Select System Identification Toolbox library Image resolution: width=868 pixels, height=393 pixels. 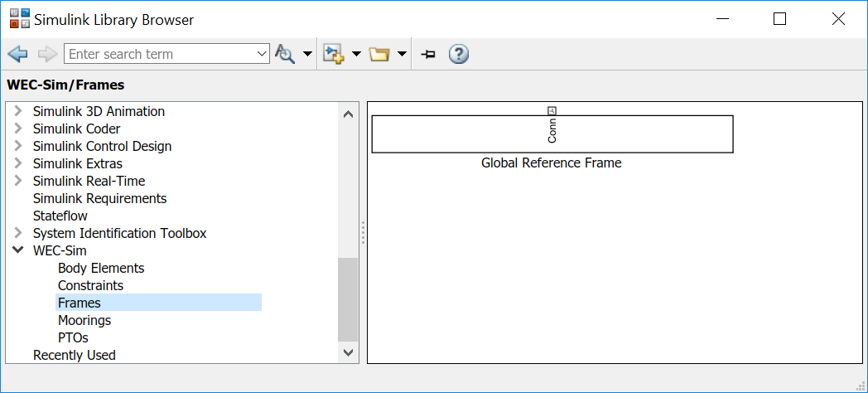click(119, 233)
